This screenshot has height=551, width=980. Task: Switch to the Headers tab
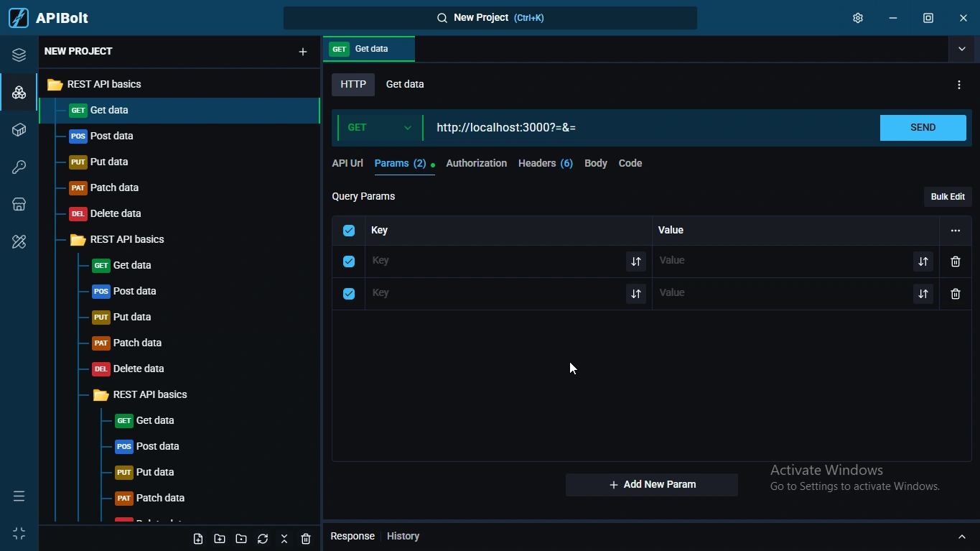point(545,164)
